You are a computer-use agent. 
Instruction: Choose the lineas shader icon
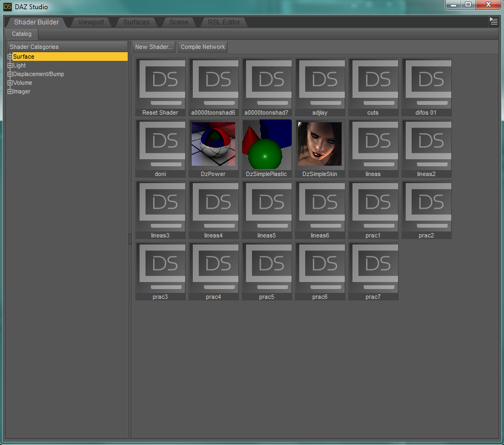click(x=373, y=148)
